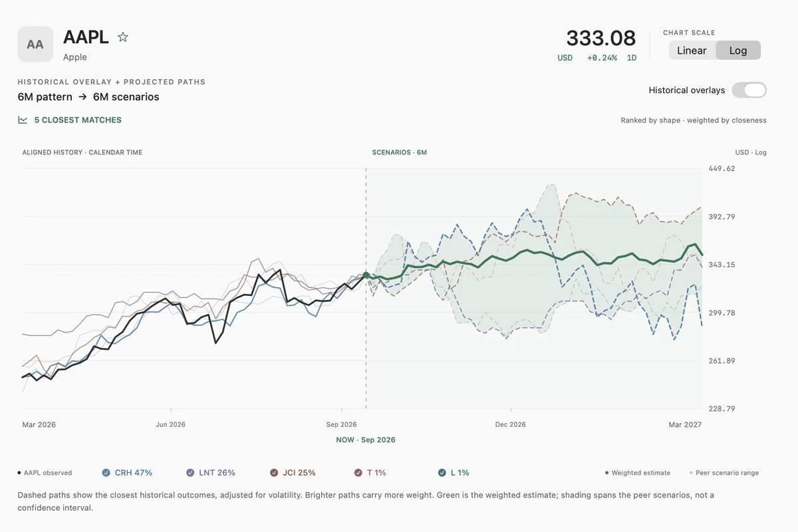This screenshot has height=532, width=798.
Task: Click the Mar 2027 axis label
Action: click(685, 424)
